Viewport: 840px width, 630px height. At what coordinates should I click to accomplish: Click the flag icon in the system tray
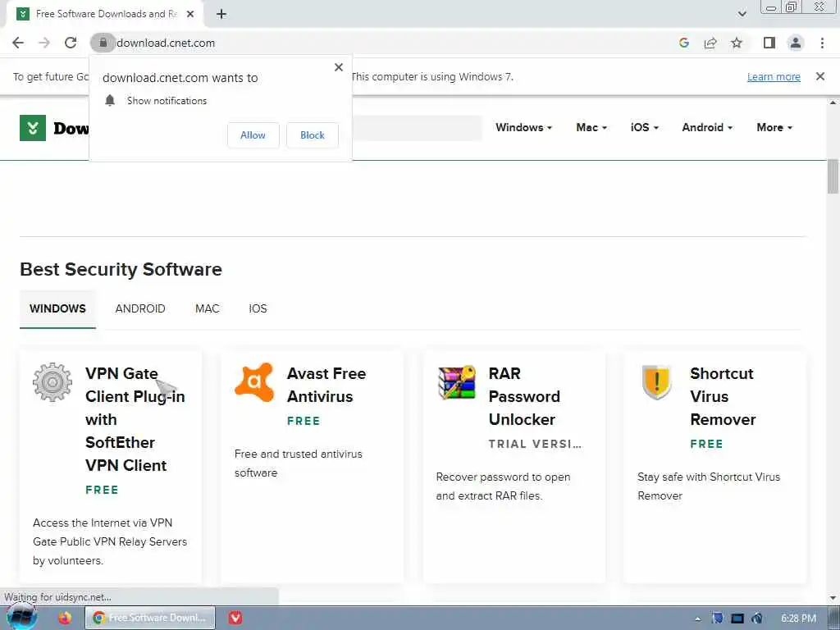click(x=717, y=619)
